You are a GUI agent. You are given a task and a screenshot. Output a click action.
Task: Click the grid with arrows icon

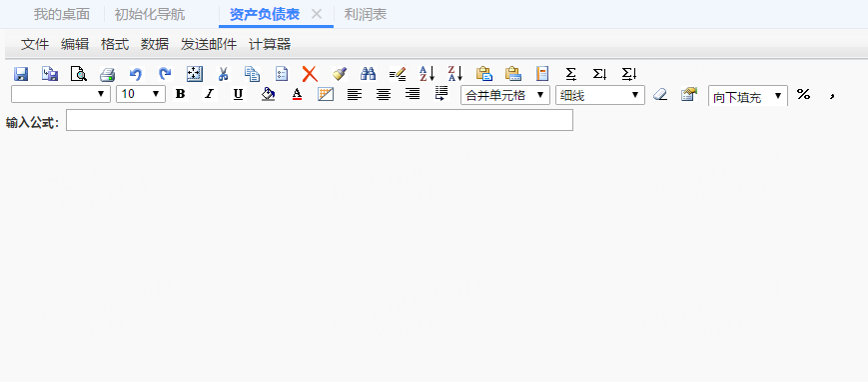coord(195,74)
